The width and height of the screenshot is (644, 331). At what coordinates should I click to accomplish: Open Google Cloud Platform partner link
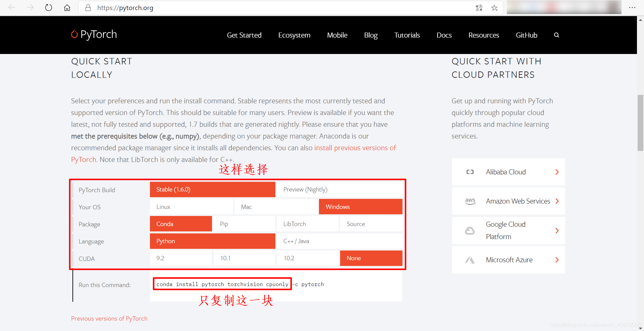[x=508, y=231]
